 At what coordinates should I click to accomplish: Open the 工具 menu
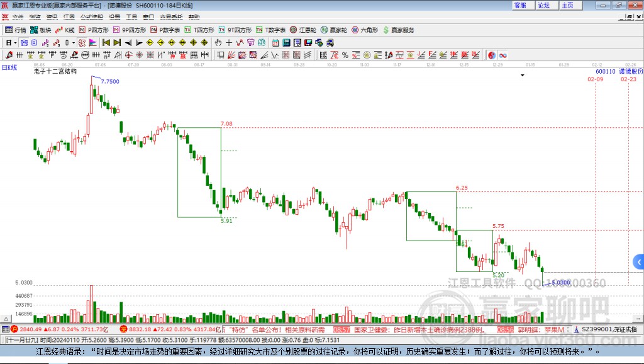[x=131, y=17]
